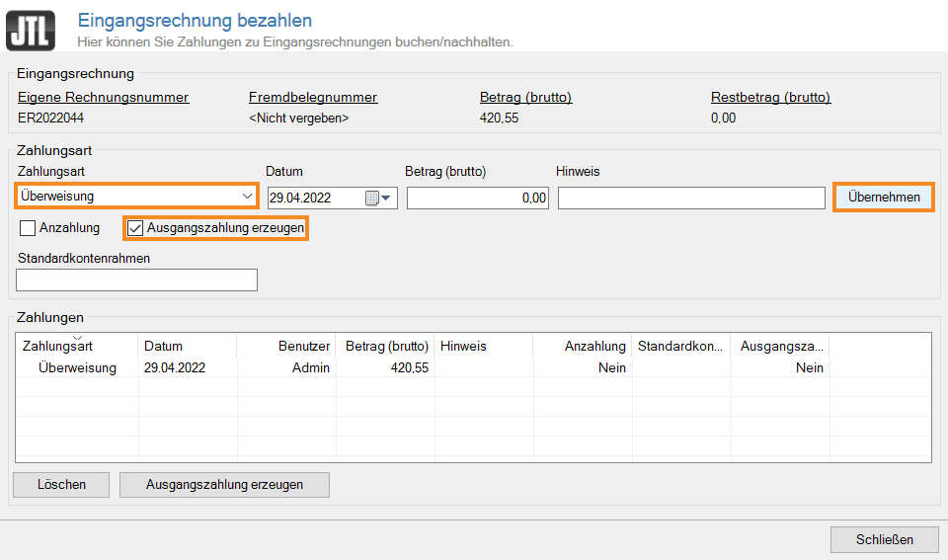Click the <Nicht vergeben> value
The width and height of the screenshot is (948, 560).
[298, 118]
